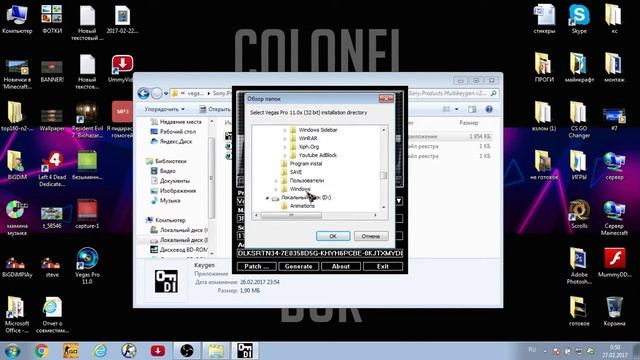
Task: Select the Animations folder in the tree
Action: [x=302, y=206]
